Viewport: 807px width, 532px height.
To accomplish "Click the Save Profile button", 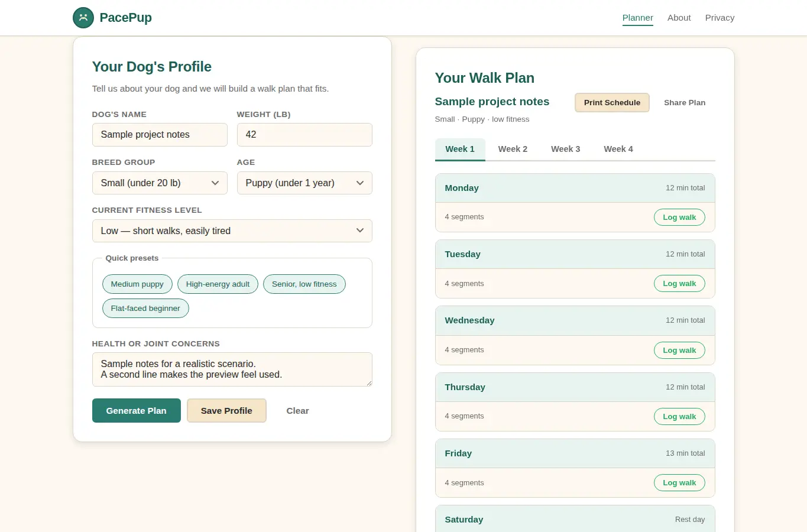I will tap(226, 411).
